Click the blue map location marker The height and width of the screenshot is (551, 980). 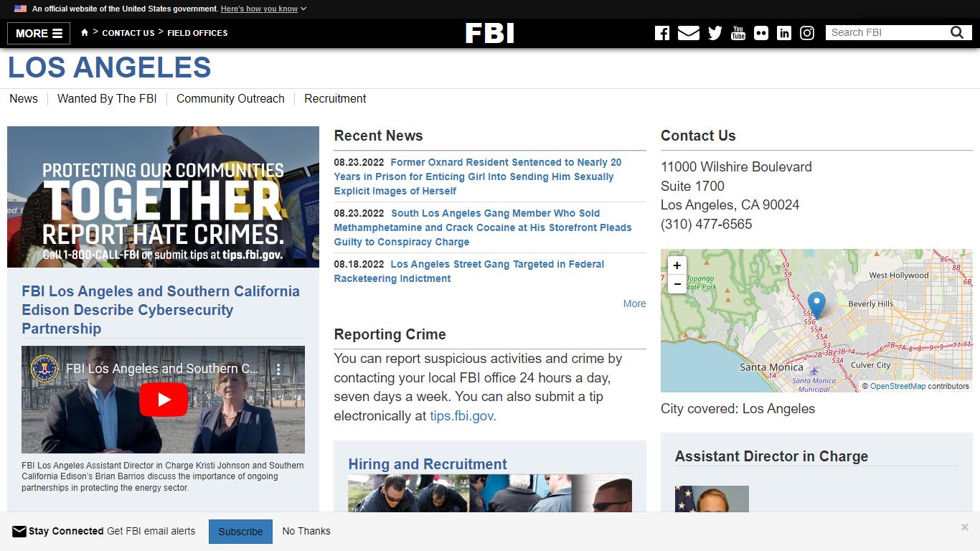tap(816, 305)
